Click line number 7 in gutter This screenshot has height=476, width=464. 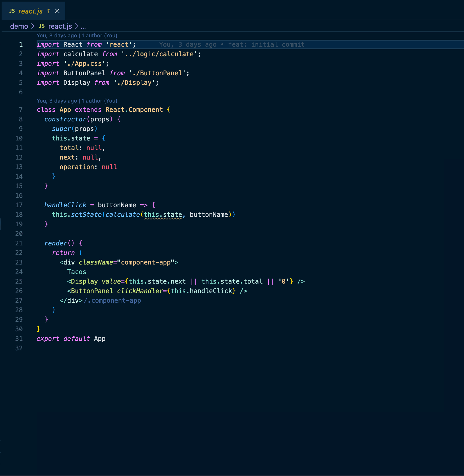(x=21, y=110)
